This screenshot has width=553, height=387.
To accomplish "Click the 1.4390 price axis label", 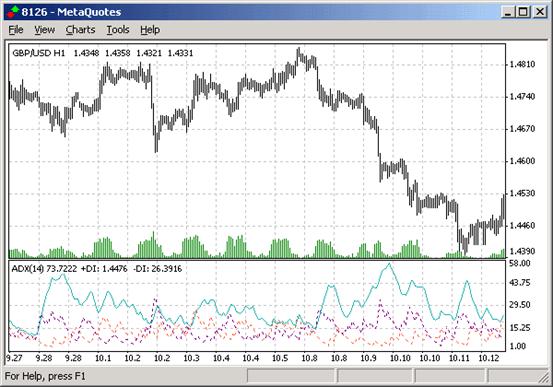I will point(522,251).
